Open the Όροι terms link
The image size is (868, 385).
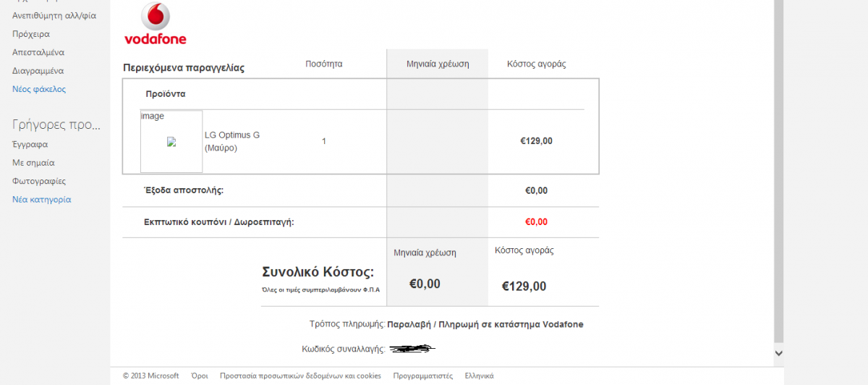pyautogui.click(x=200, y=376)
